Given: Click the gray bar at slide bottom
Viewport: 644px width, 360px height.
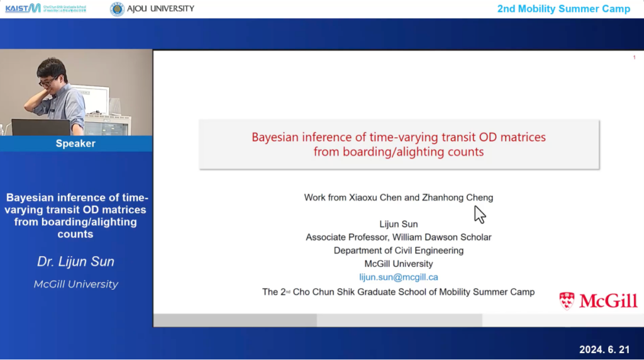Looking at the screenshot, I should click(x=398, y=320).
